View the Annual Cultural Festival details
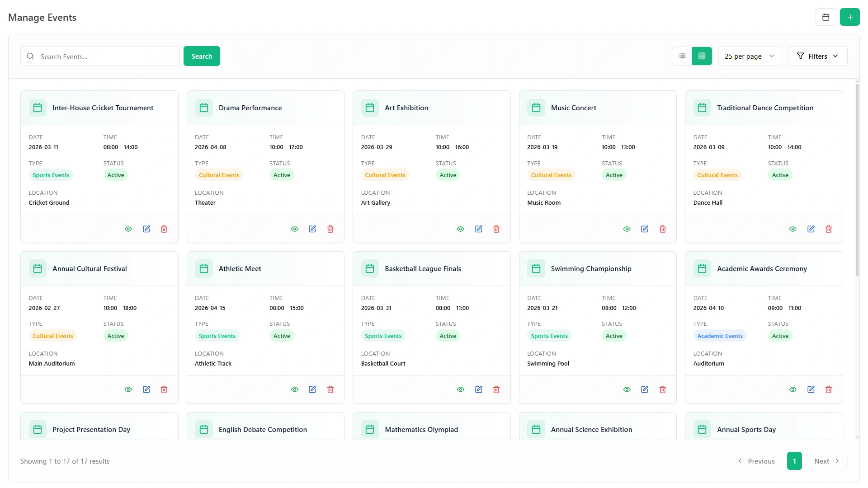This screenshot has width=868, height=488. [x=128, y=389]
